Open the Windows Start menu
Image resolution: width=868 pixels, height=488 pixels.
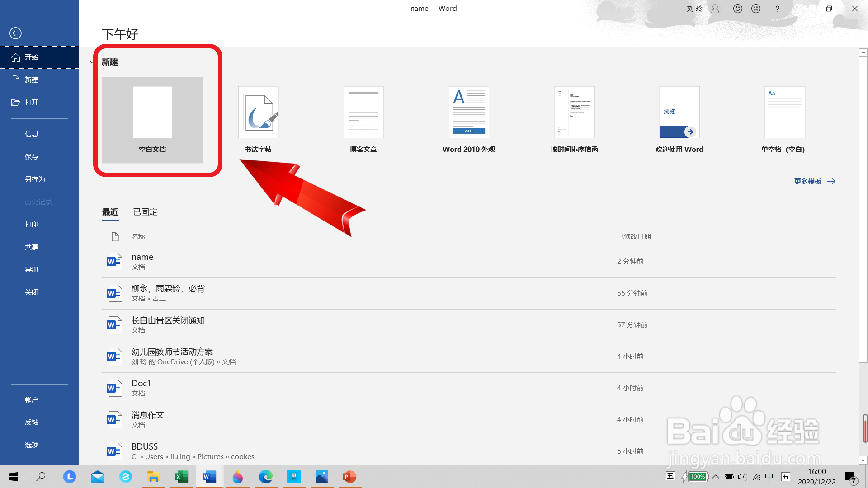(x=14, y=477)
